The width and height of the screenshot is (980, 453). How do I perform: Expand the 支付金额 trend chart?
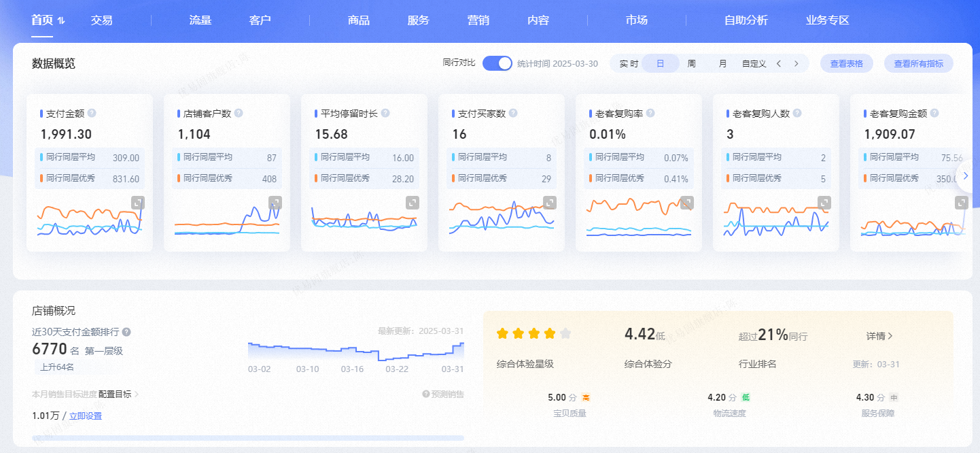(x=138, y=203)
